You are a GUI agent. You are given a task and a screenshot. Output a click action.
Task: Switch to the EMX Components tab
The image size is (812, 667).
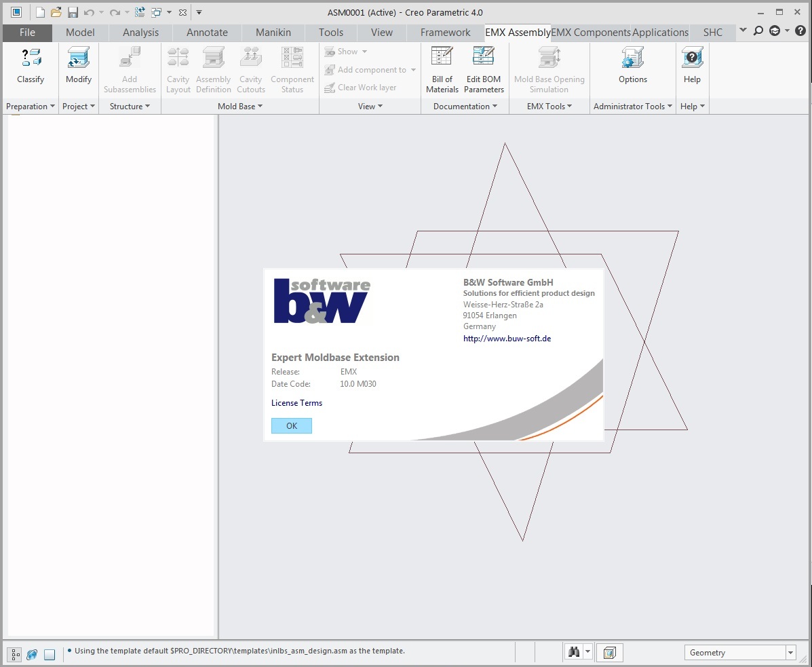(591, 32)
